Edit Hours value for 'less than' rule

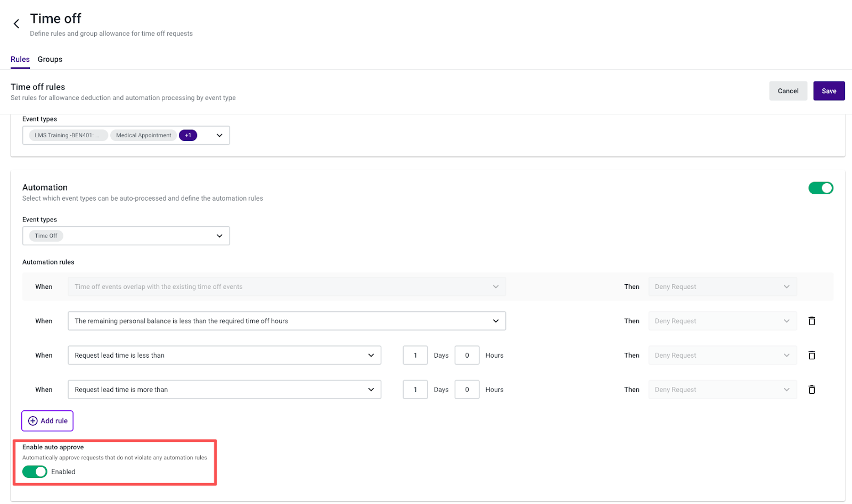click(467, 355)
